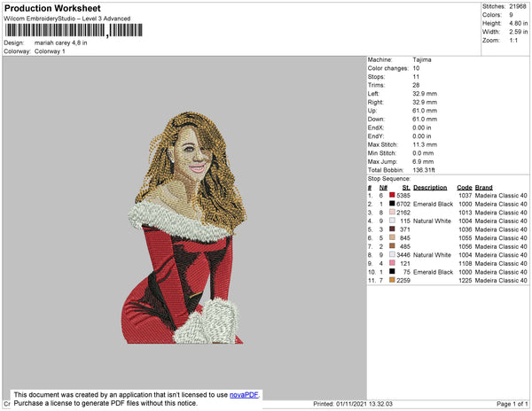Click stitch count 845 in stop 6
This screenshot has height=411, width=532.
(405, 238)
